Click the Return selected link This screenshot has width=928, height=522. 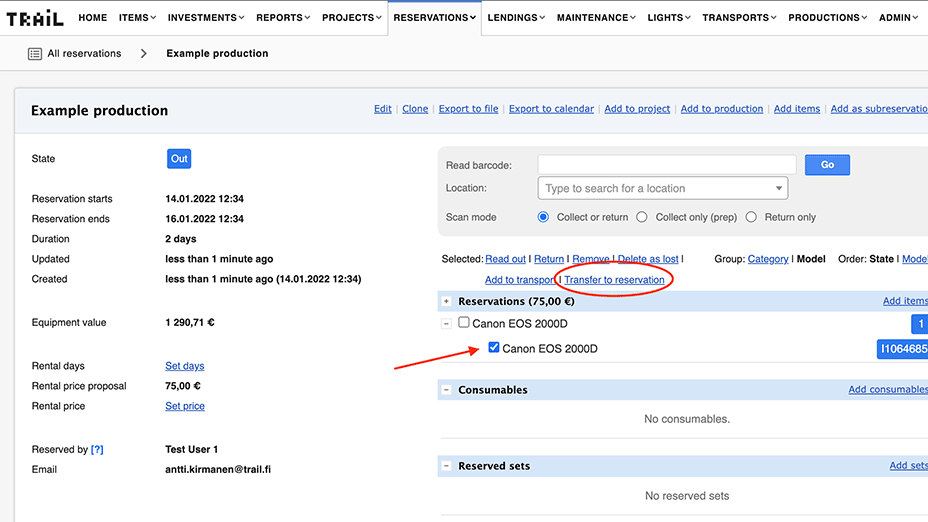(549, 259)
